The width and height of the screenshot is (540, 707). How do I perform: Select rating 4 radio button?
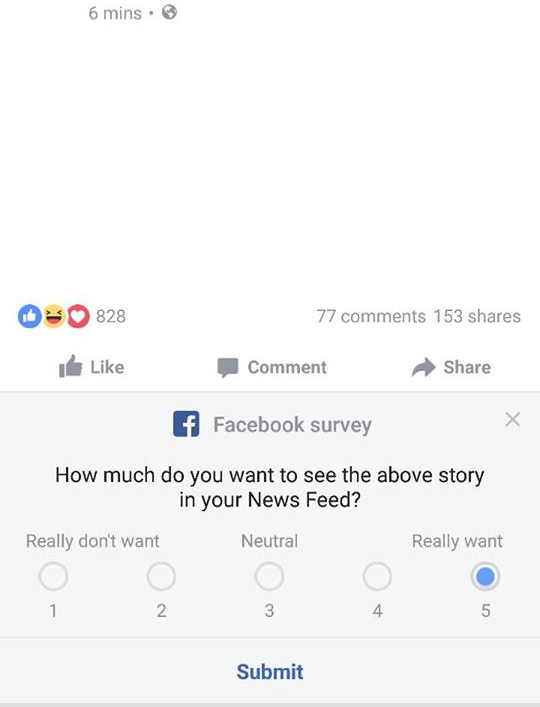click(377, 576)
